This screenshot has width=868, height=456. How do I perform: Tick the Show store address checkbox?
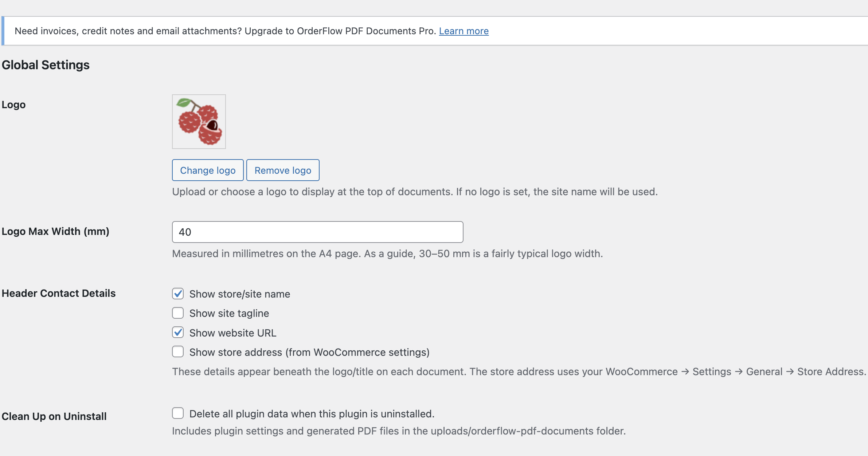coord(178,352)
